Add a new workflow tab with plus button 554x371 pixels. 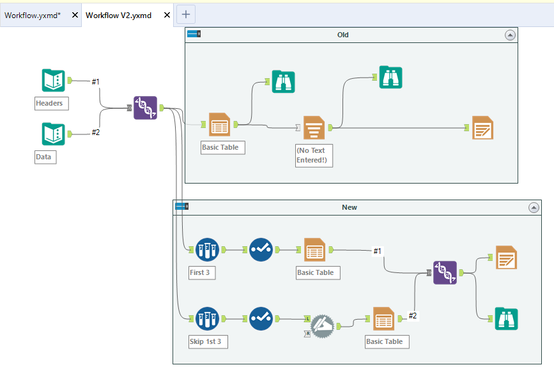[x=186, y=14]
